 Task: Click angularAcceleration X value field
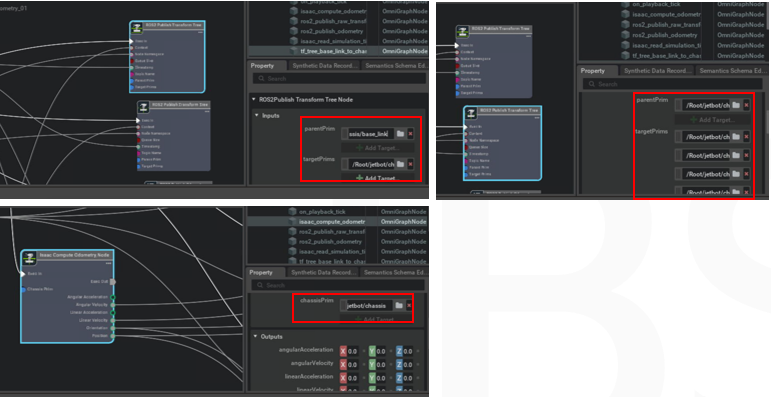[x=353, y=351]
